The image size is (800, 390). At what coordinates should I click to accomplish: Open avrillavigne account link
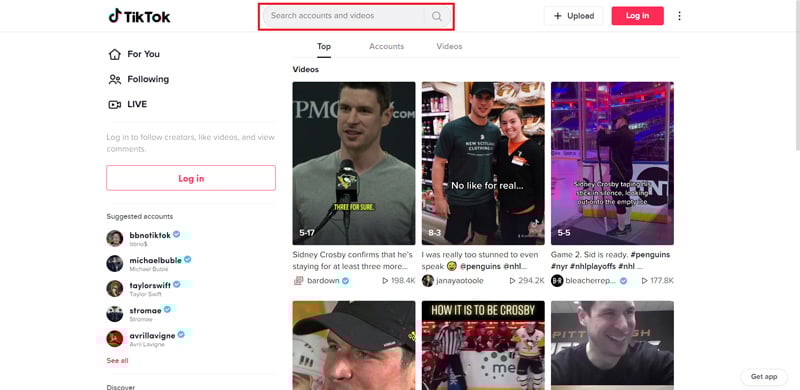click(152, 335)
